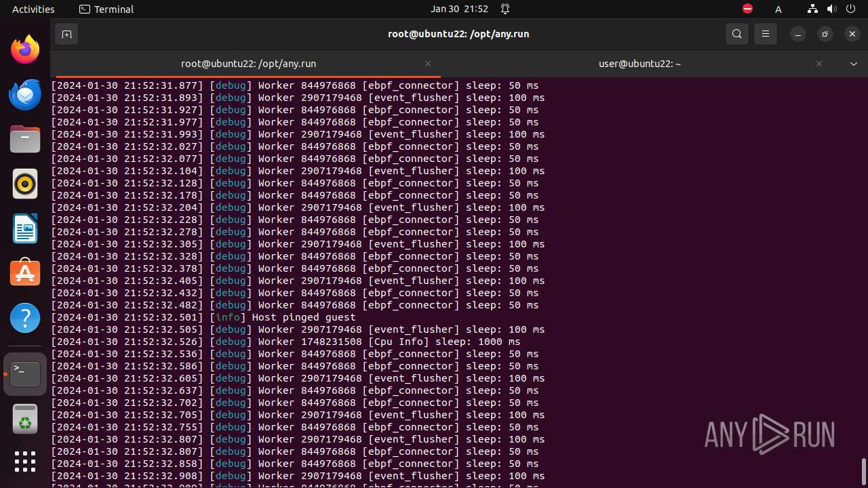This screenshot has width=868, height=488.
Task: Search terminal output with magnifier icon
Action: [x=737, y=34]
